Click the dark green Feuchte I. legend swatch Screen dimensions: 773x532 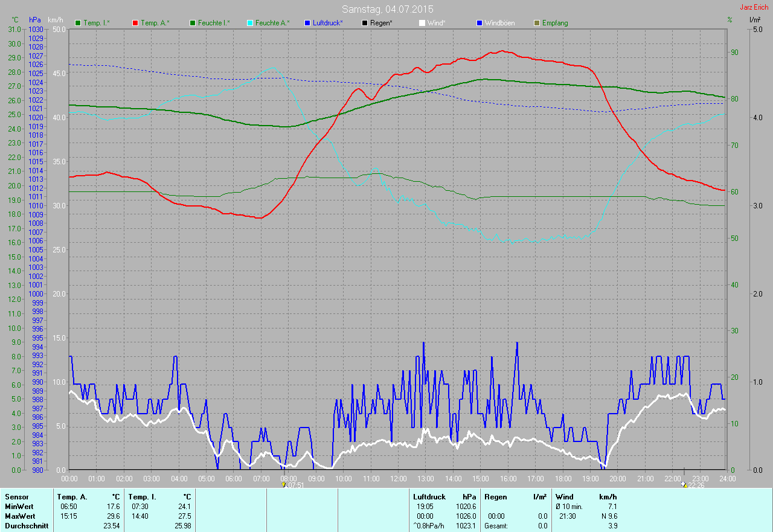[x=193, y=23]
